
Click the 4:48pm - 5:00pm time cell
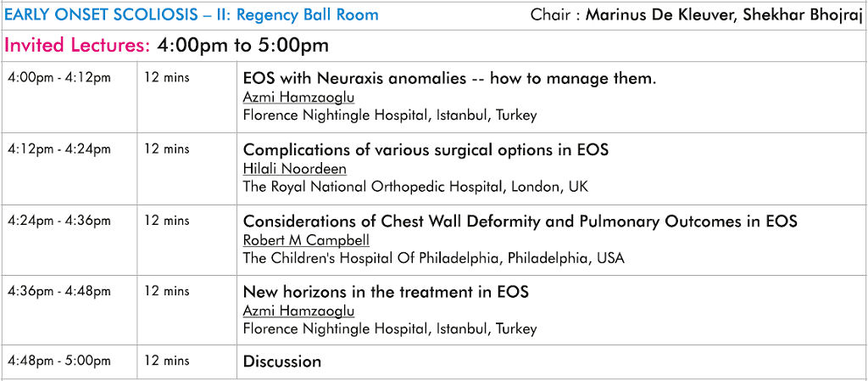pyautogui.click(x=59, y=361)
